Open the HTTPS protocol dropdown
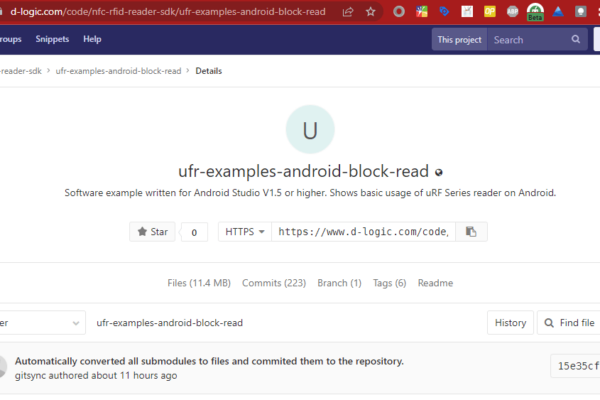Viewport: 600px width, 400px height. 245,232
